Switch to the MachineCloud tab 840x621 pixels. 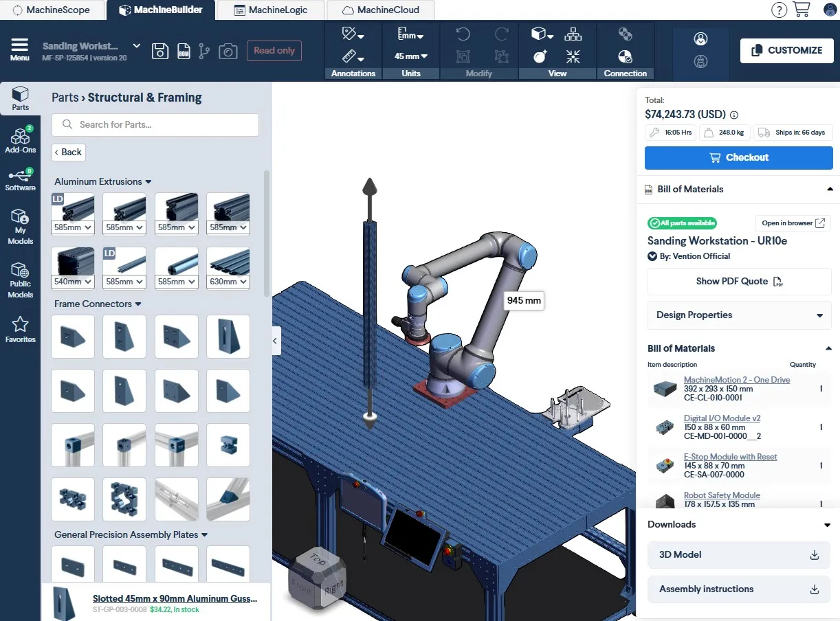[379, 10]
